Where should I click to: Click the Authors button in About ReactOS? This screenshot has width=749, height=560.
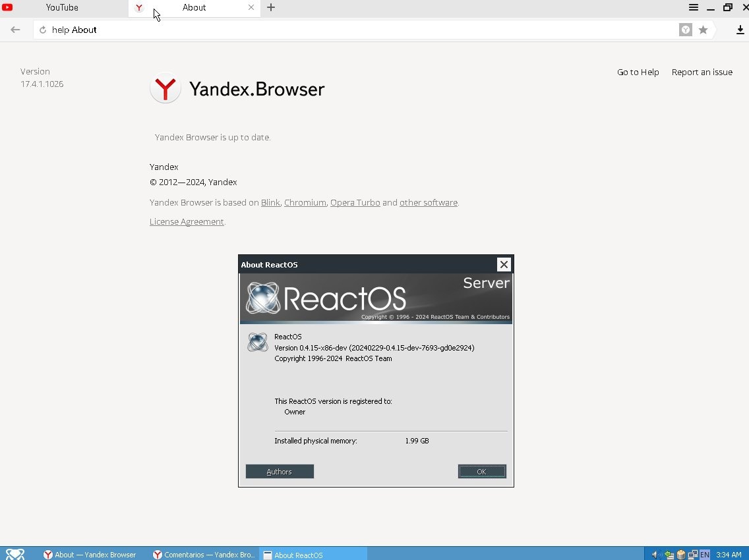tap(280, 472)
